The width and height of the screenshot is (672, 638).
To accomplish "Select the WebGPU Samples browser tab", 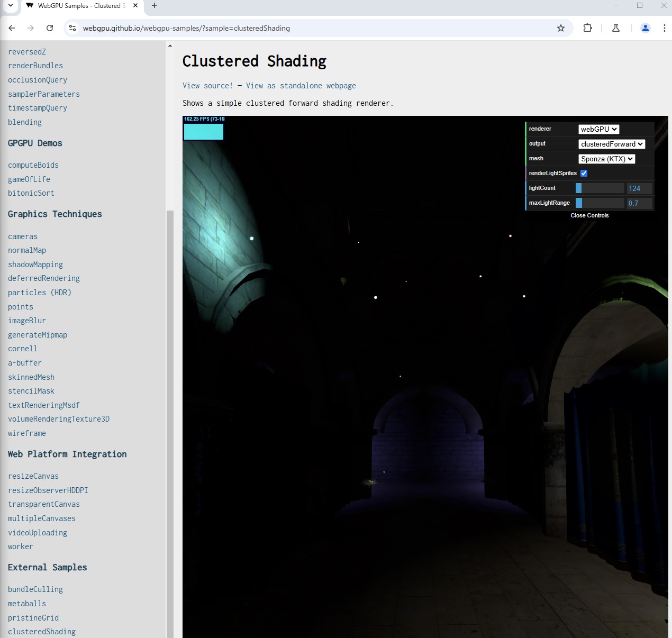I will tap(81, 6).
